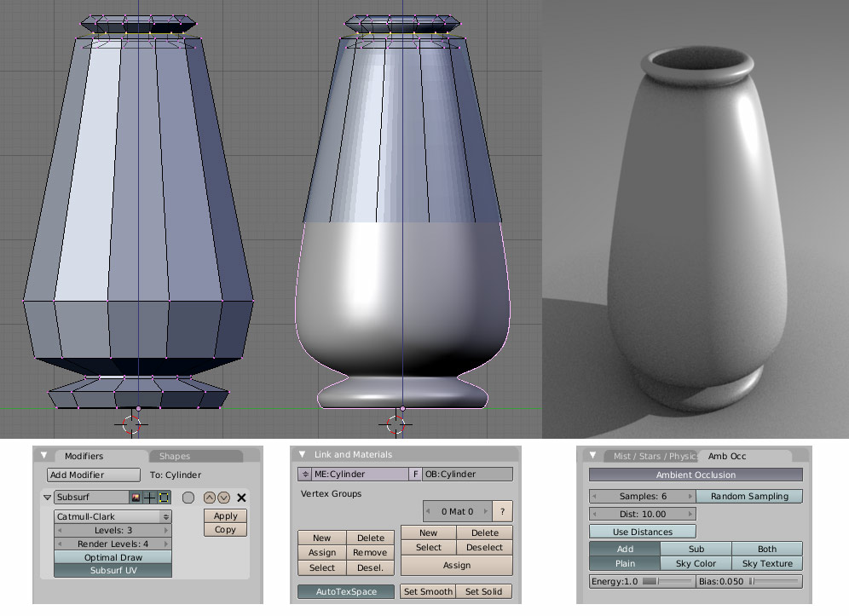
Task: Click Deselect in material buttons
Action: (485, 547)
